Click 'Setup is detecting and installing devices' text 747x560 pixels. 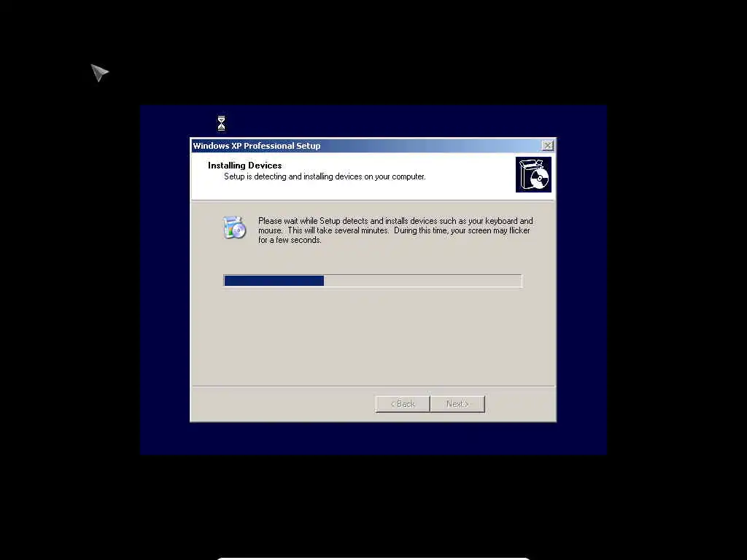325,176
